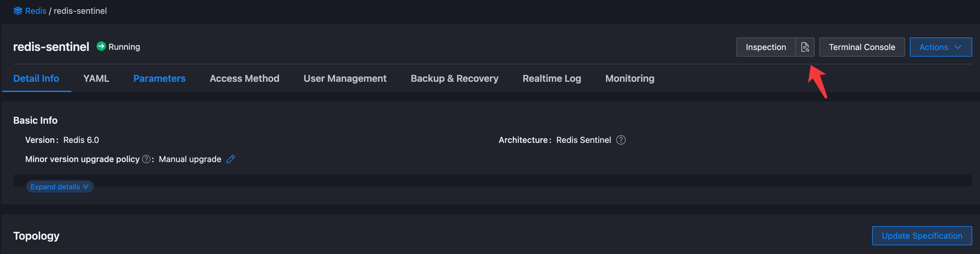Open the Terminal Console
Image resolution: width=980 pixels, height=254 pixels.
click(x=862, y=47)
